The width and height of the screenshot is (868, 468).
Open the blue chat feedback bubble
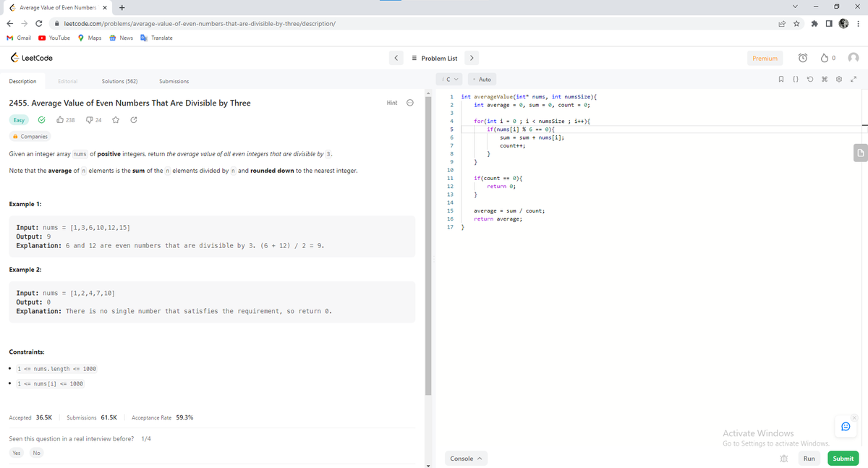(845, 427)
